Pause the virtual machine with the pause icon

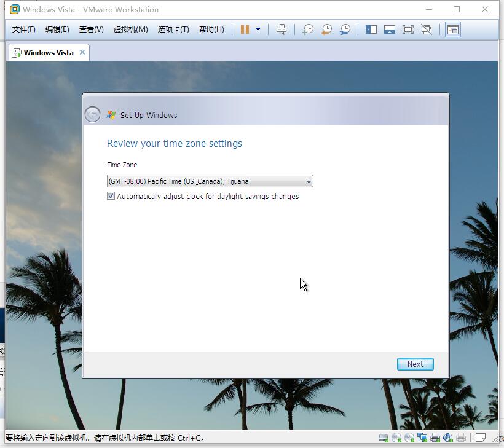tap(245, 29)
